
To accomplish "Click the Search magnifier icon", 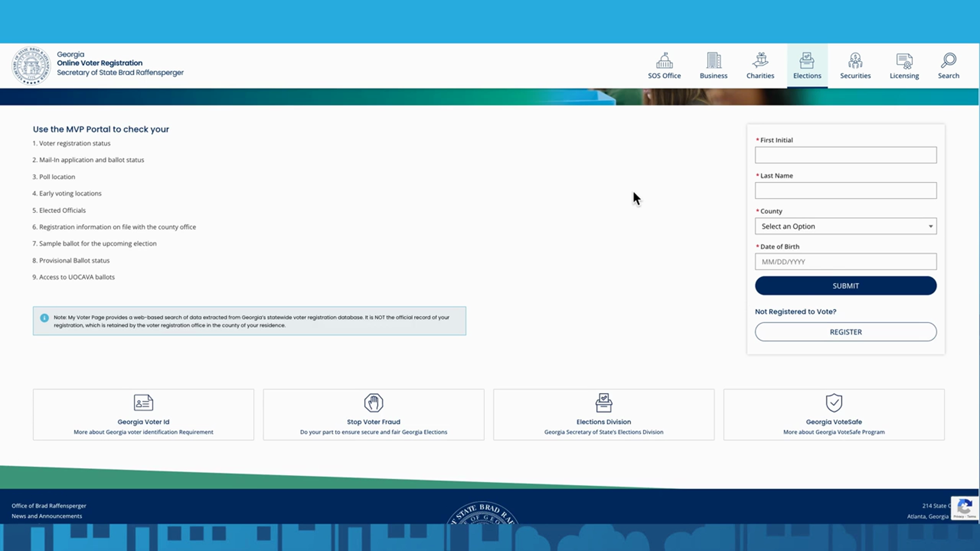I will (948, 61).
